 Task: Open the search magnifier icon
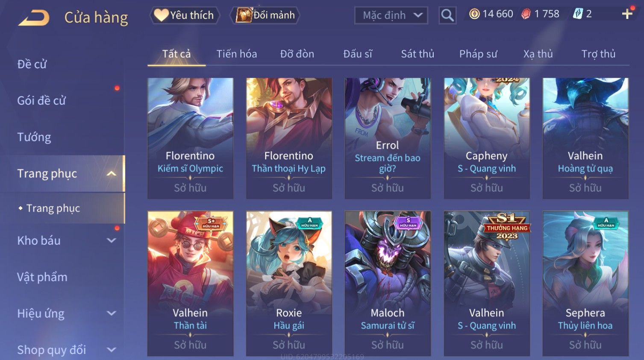pos(447,15)
